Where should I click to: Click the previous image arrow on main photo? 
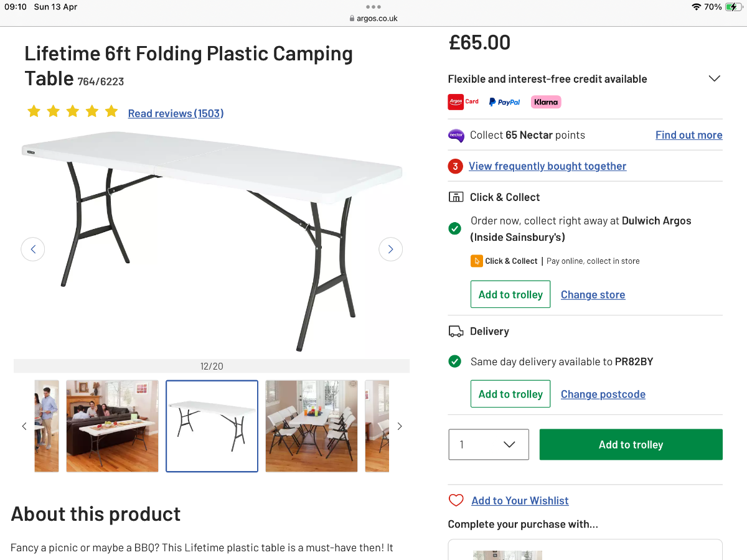pos(33,250)
